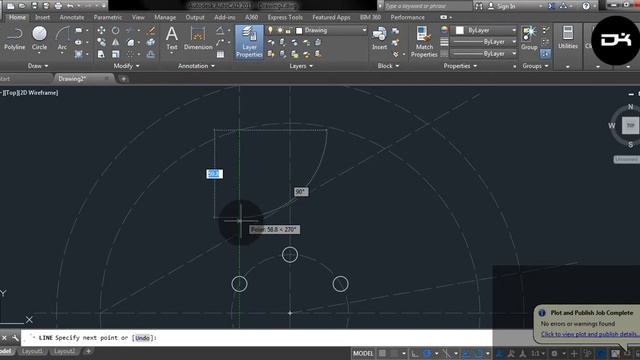Click the Undo option in command line
This screenshot has width=640, height=360.
pyautogui.click(x=142, y=338)
